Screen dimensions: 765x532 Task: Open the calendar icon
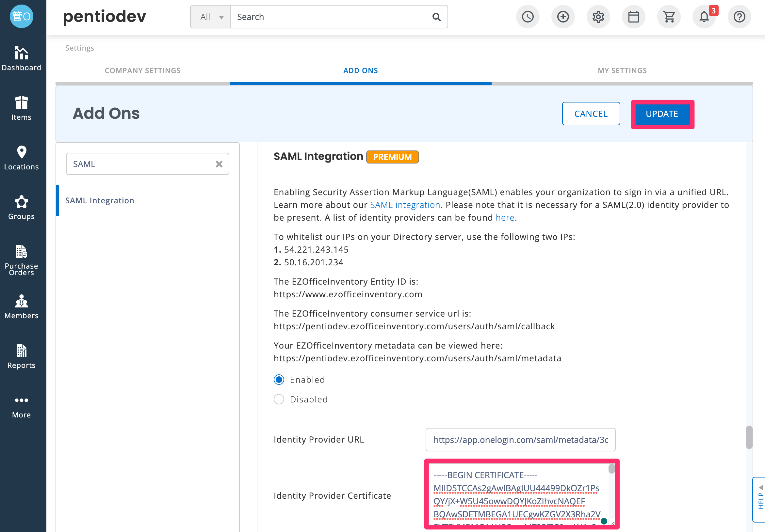click(x=634, y=17)
